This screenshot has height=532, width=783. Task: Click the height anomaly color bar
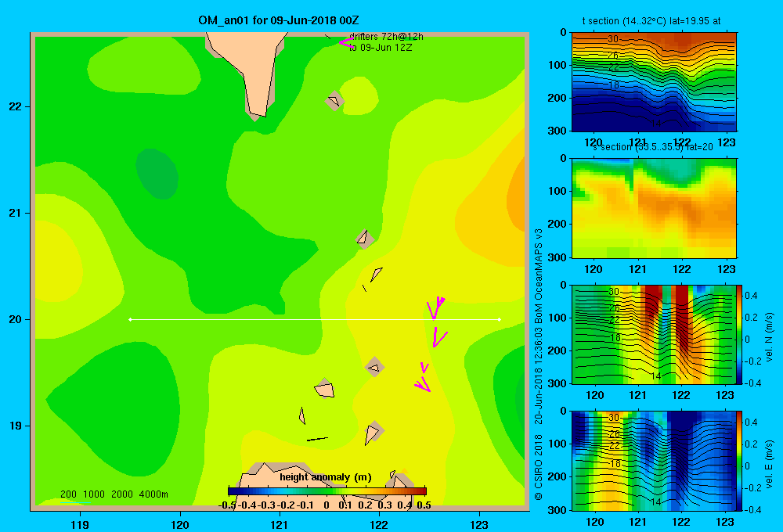[x=327, y=491]
